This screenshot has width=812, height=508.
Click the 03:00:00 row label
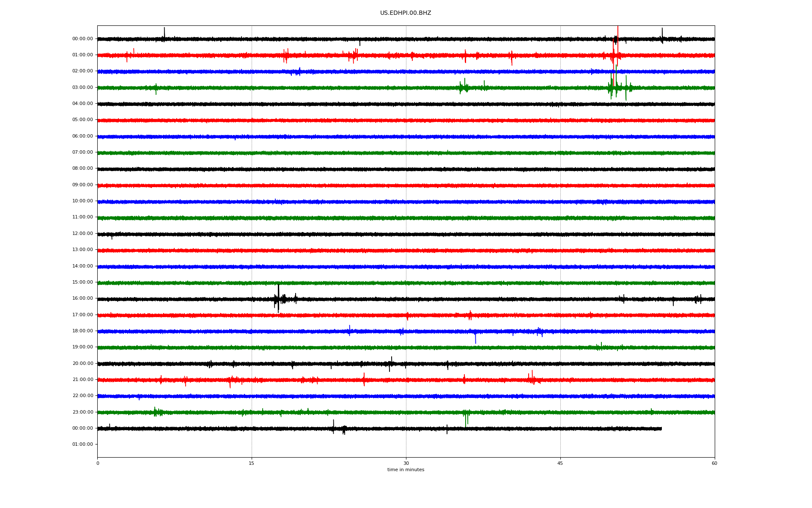tap(82, 88)
